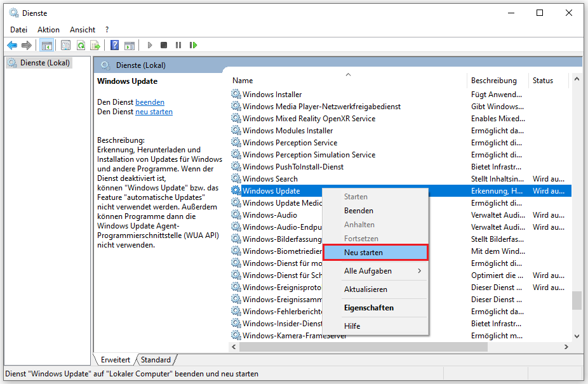
Task: Click the Pause service icon
Action: pyautogui.click(x=178, y=45)
